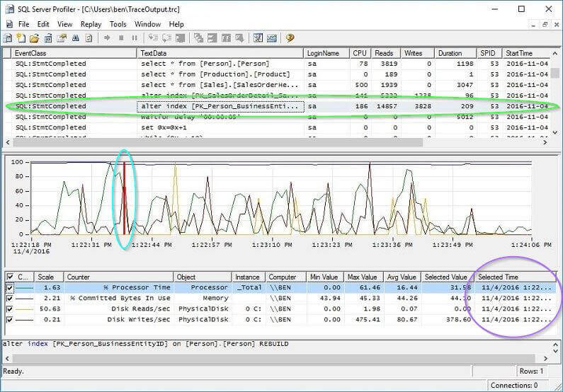Click the trace grid scroll-left arrow
This screenshot has width=563, height=392.
pyautogui.click(x=8, y=142)
